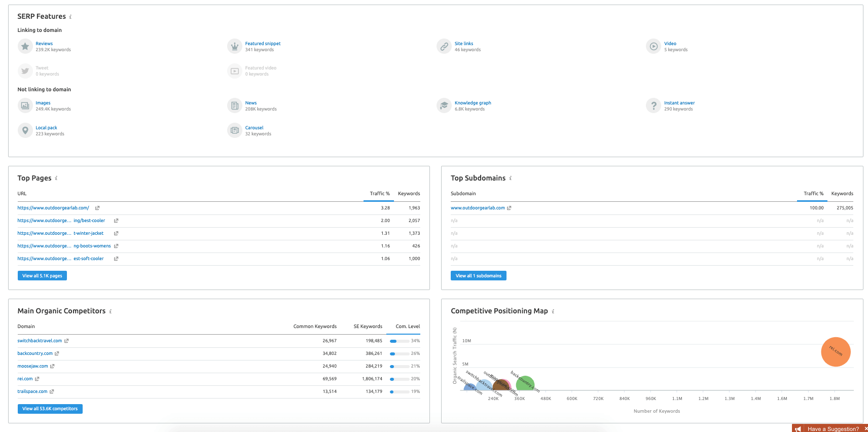
Task: Open best-cooler page external link icon
Action: click(116, 221)
